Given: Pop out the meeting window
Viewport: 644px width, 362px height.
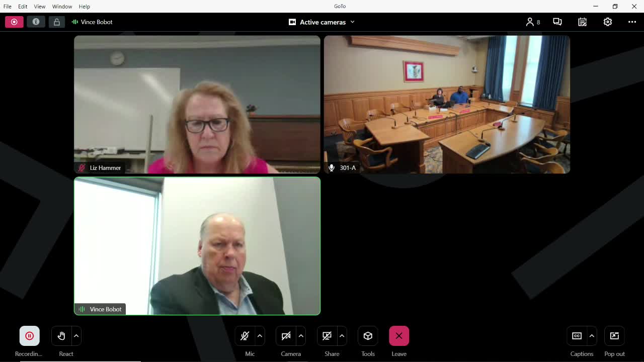Looking at the screenshot, I should pyautogui.click(x=614, y=336).
